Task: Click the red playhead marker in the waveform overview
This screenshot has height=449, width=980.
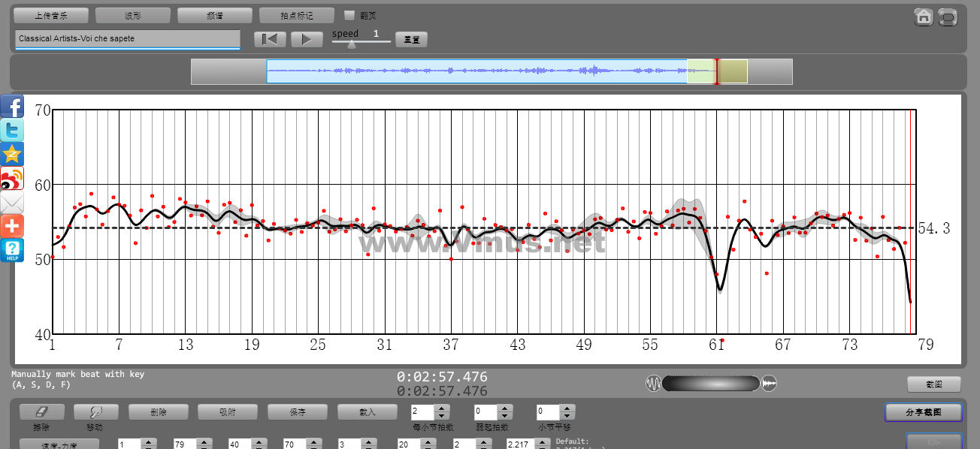Action: pyautogui.click(x=716, y=71)
